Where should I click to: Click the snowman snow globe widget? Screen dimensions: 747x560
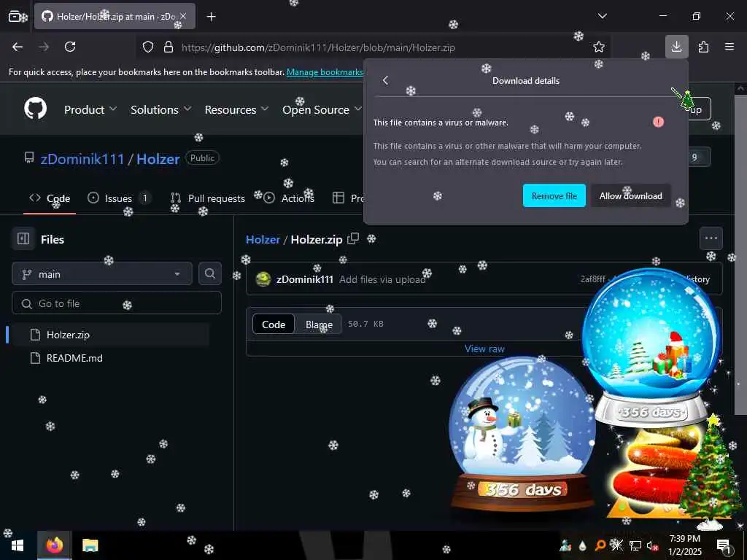pyautogui.click(x=522, y=436)
